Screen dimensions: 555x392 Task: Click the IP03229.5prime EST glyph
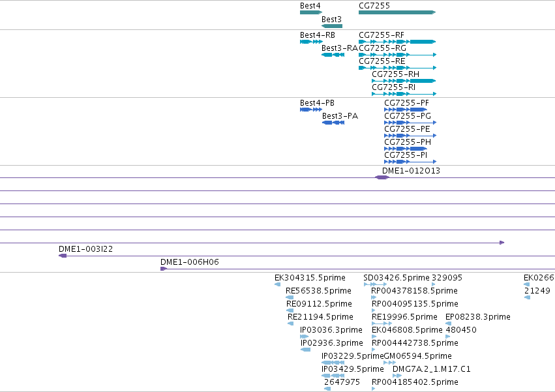333,363
